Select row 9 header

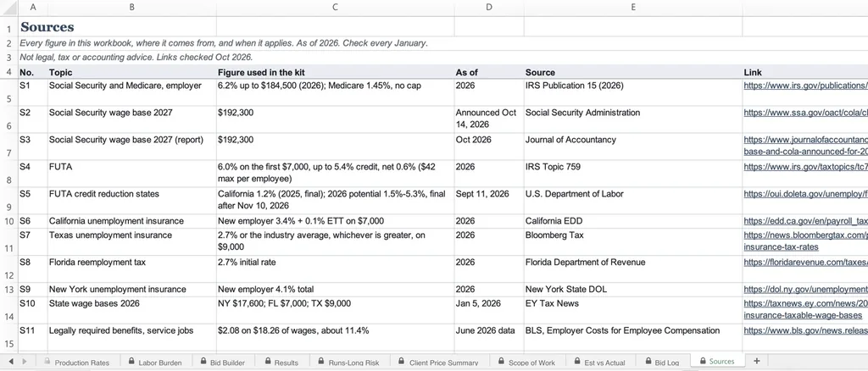8,201
